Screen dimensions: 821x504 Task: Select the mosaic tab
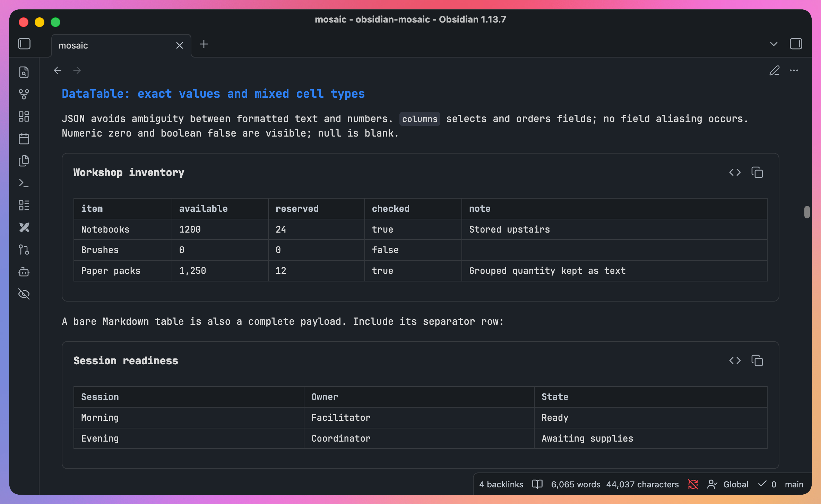click(x=121, y=45)
